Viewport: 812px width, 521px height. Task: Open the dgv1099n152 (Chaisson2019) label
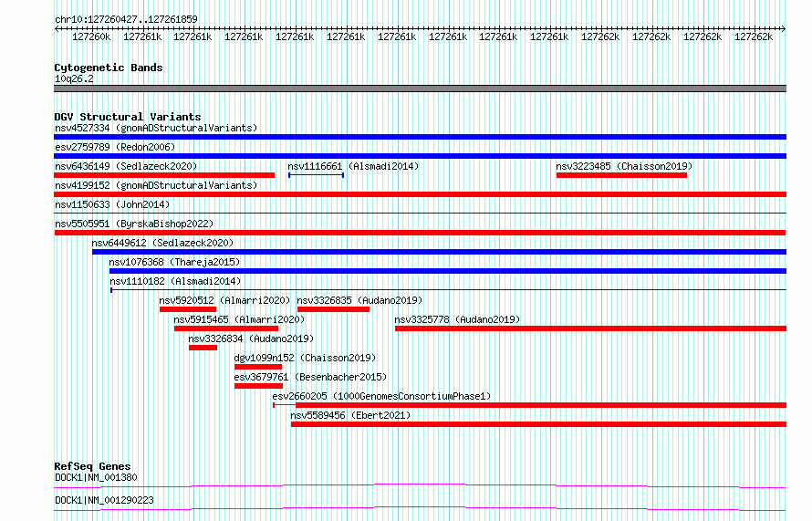pyautogui.click(x=305, y=358)
